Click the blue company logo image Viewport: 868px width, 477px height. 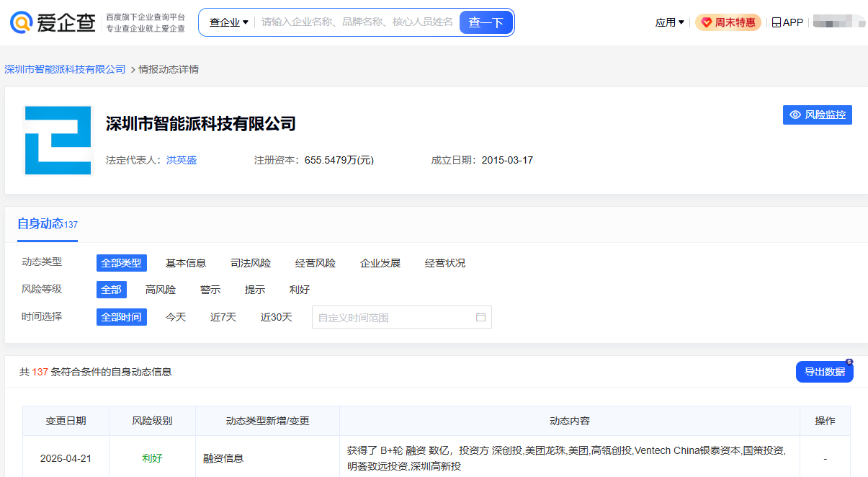[x=58, y=139]
